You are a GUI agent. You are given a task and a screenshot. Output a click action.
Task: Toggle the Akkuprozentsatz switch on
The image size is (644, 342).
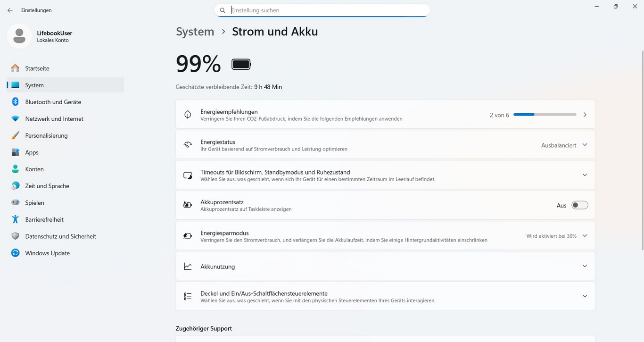coord(579,205)
